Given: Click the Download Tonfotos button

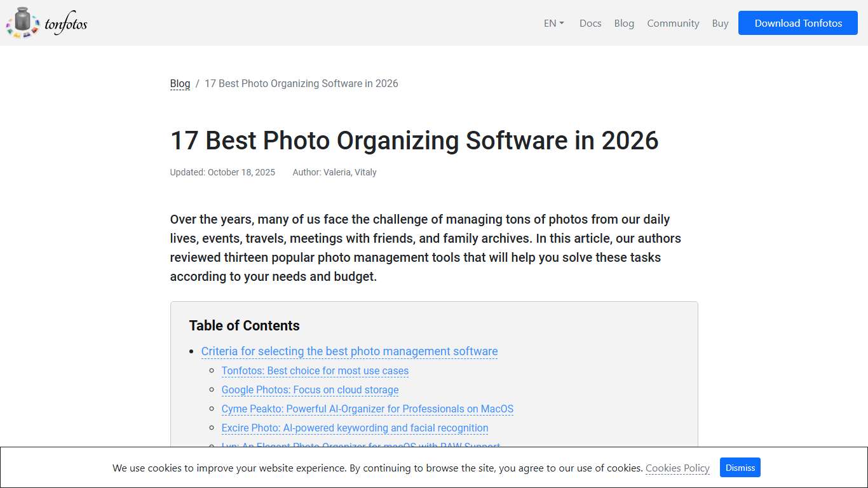Looking at the screenshot, I should pos(797,23).
